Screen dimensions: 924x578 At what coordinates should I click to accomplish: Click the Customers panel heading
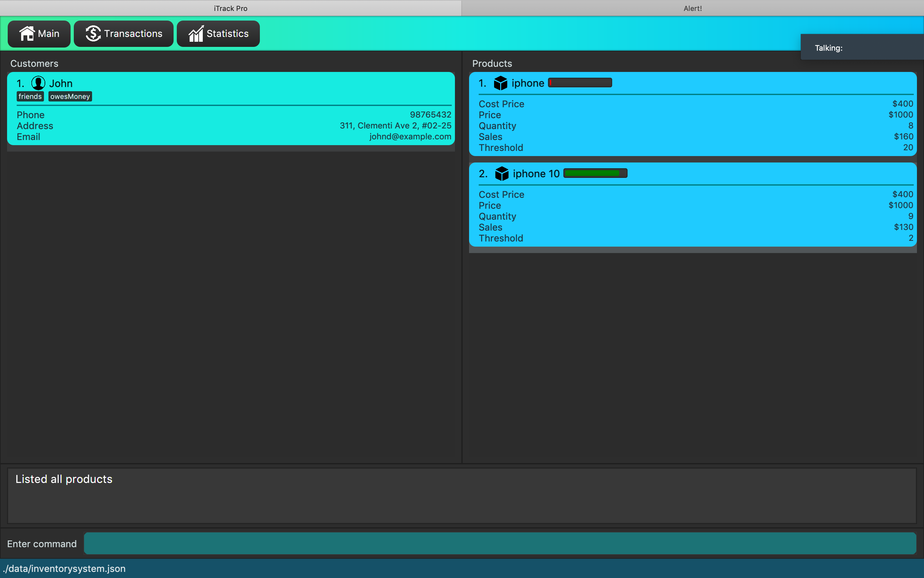pyautogui.click(x=34, y=64)
